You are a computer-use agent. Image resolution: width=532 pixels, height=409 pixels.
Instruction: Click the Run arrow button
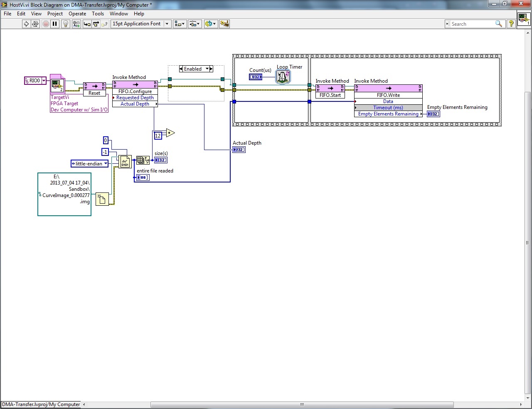(26, 24)
